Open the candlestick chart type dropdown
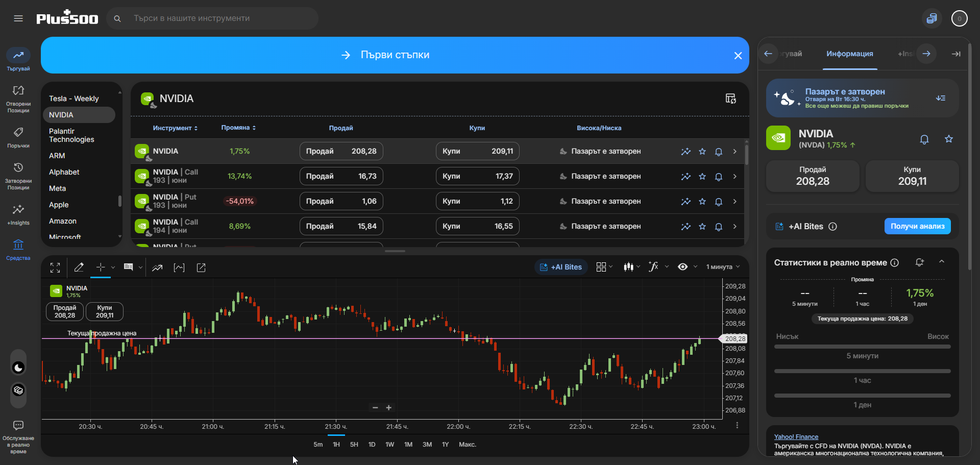Viewport: 980px width, 465px height. point(632,267)
